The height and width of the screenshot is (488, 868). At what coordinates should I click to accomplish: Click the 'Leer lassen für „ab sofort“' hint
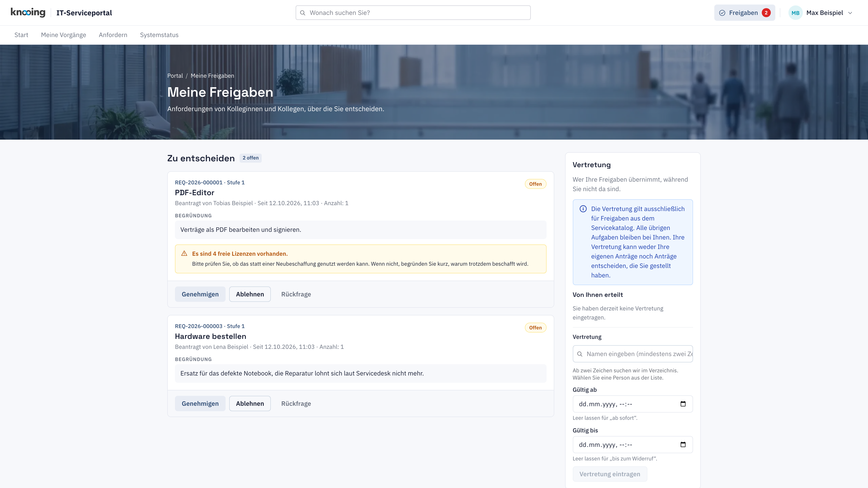605,418
